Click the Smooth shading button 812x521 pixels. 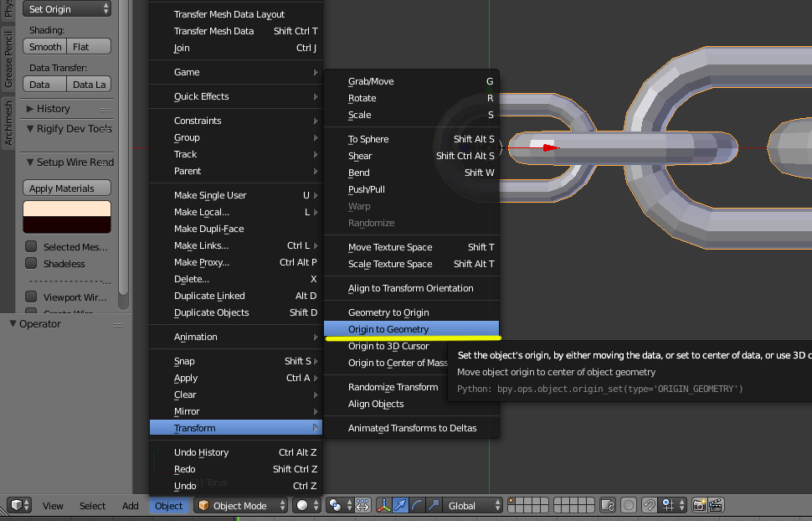coord(45,47)
